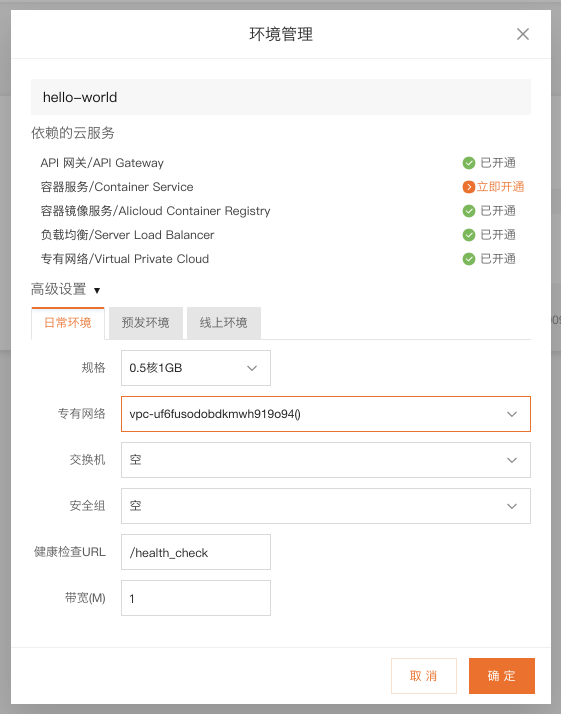Switch to the 线上环境 tab
Image resolution: width=561 pixels, height=714 pixels.
[224, 323]
